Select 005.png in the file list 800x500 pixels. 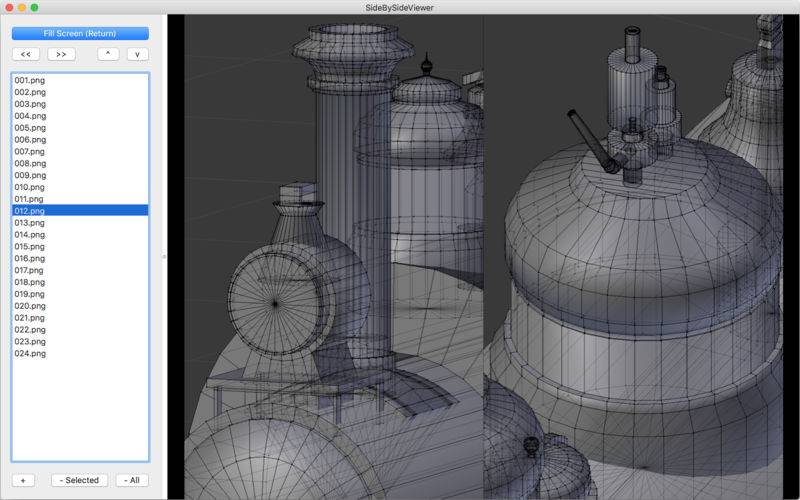[30, 128]
